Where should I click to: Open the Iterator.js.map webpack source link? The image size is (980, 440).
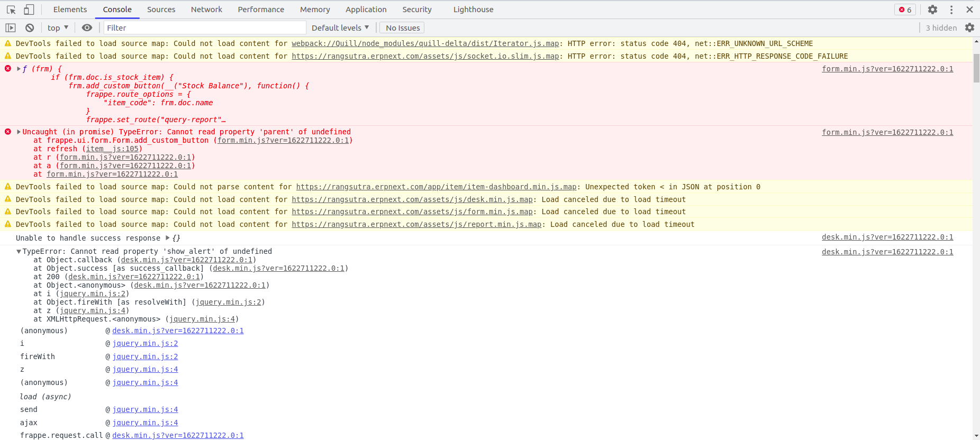point(425,43)
